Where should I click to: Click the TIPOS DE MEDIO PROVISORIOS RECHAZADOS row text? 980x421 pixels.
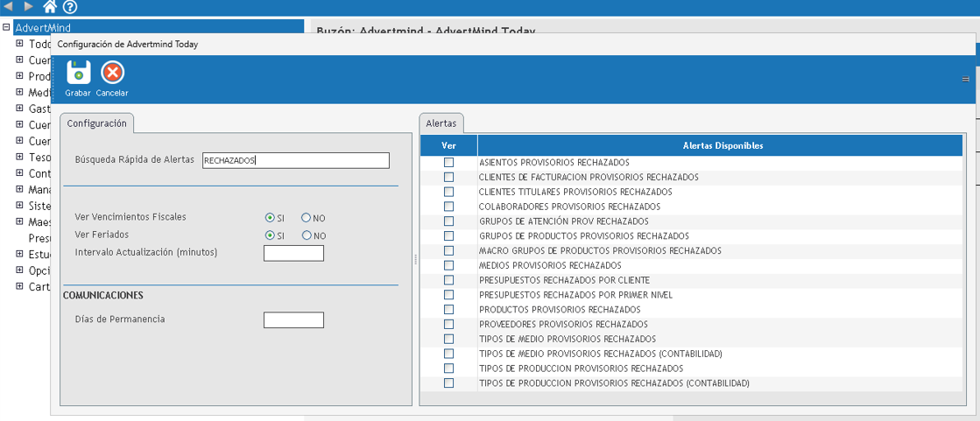coord(567,340)
